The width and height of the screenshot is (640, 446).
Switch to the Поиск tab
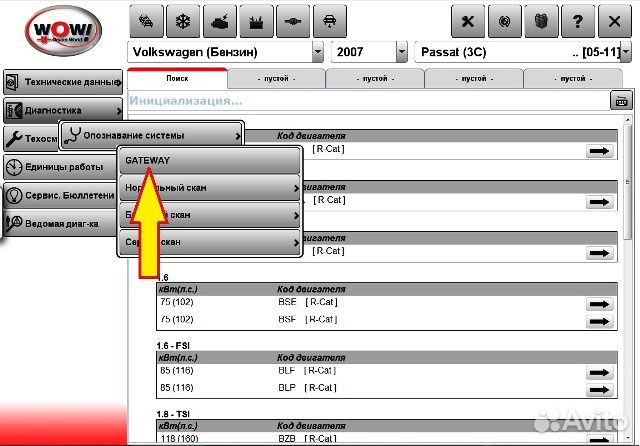(177, 77)
